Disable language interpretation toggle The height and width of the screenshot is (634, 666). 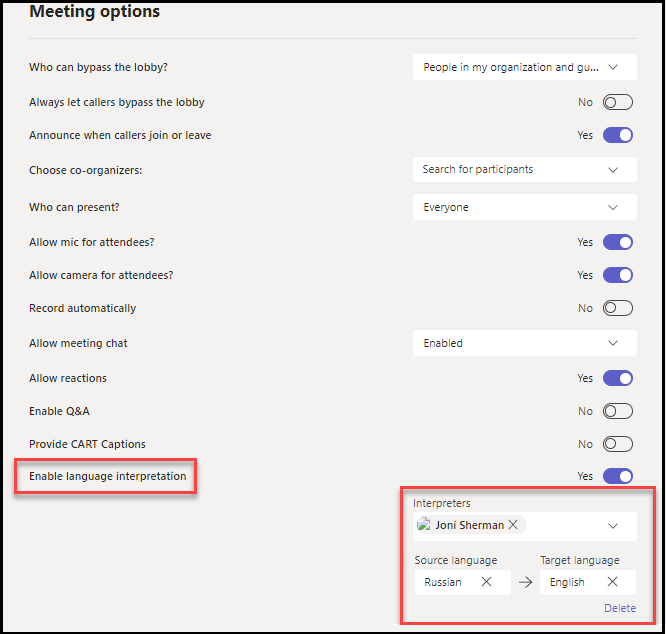pos(618,476)
